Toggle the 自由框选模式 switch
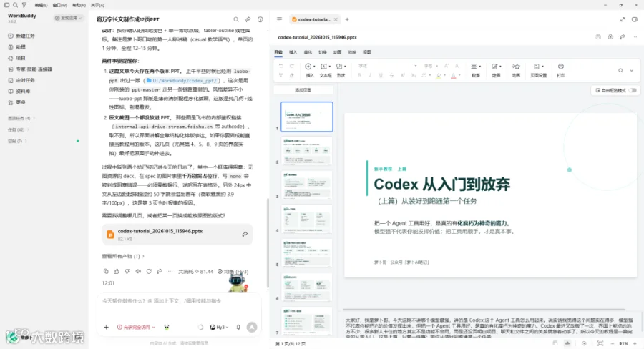 click(x=633, y=90)
